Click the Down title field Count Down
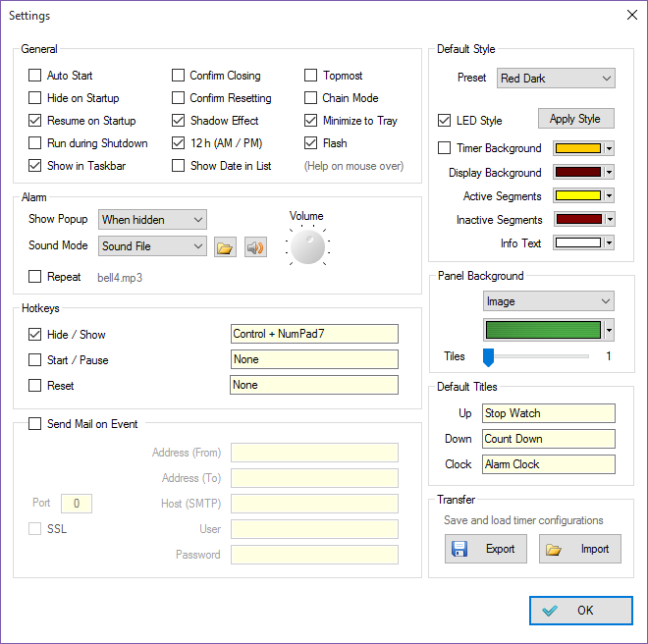Image resolution: width=648 pixels, height=644 pixels. (549, 439)
